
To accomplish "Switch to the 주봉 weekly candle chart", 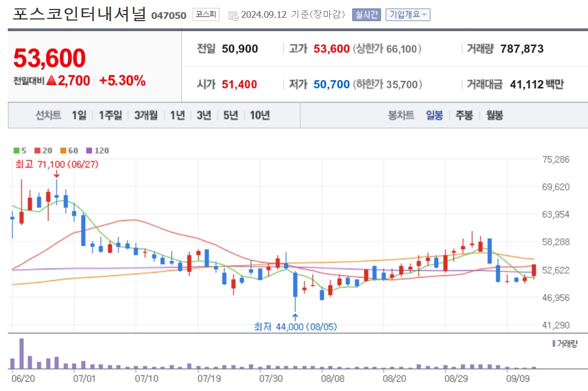I will click(465, 115).
